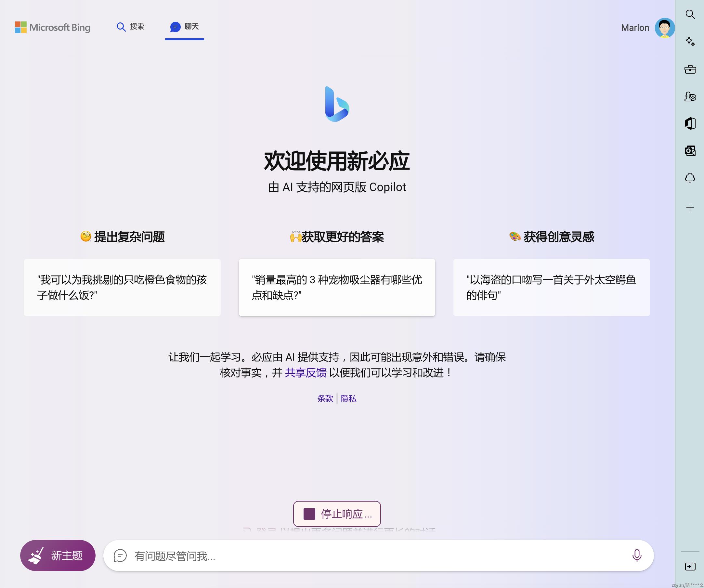Image resolution: width=704 pixels, height=588 pixels.
Task: Open the tree-shaped sidebar icon
Action: (x=690, y=178)
